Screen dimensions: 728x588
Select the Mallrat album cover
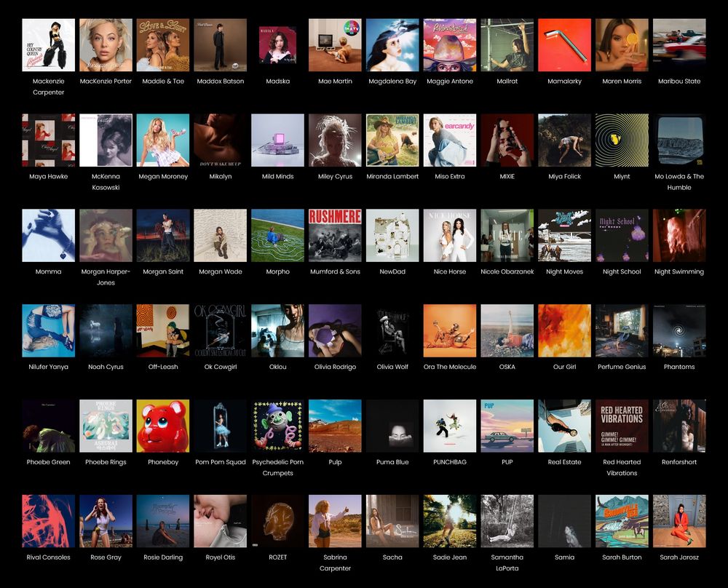[507, 45]
